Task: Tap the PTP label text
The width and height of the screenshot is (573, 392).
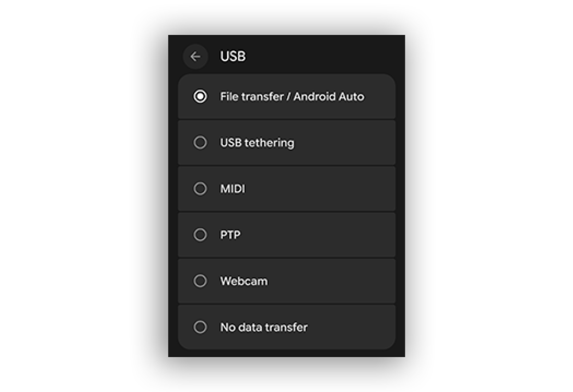Action: coord(230,235)
